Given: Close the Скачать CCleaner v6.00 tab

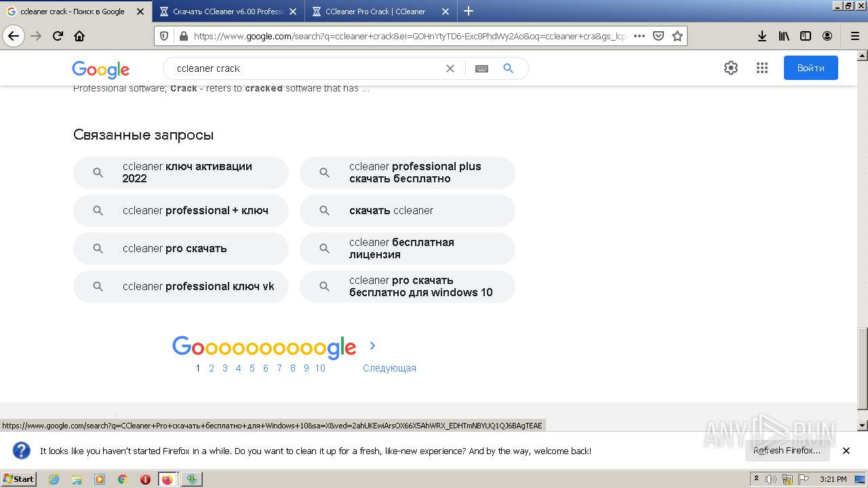Looking at the screenshot, I should pyautogui.click(x=293, y=12).
